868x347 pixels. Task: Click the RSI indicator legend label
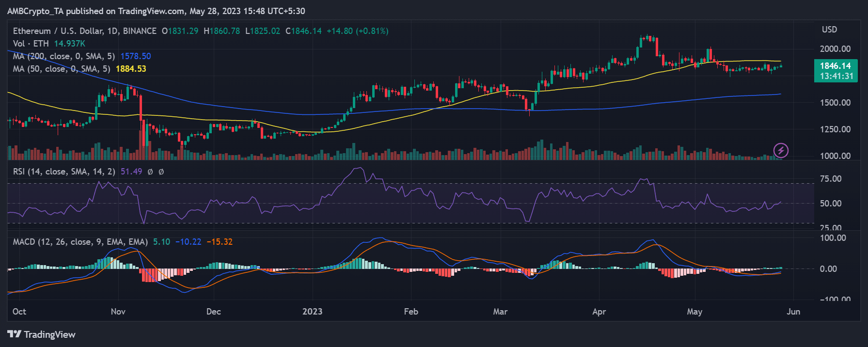(64, 172)
